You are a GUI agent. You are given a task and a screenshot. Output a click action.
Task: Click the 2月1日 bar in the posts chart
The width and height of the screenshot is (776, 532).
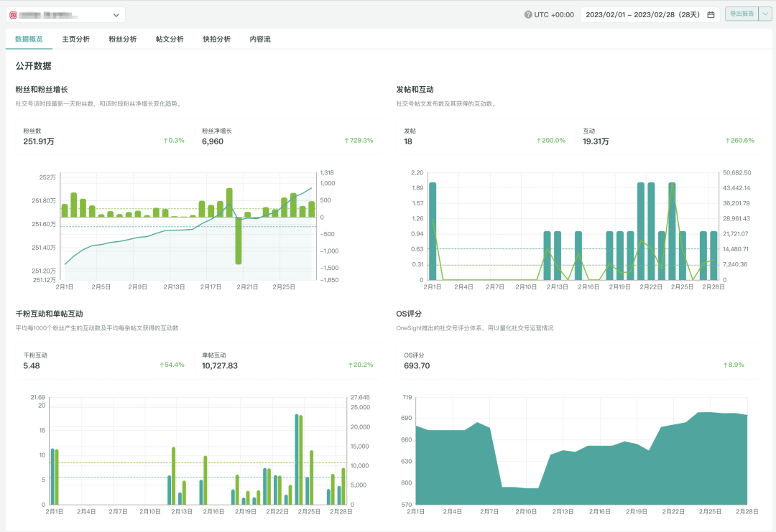pyautogui.click(x=433, y=231)
